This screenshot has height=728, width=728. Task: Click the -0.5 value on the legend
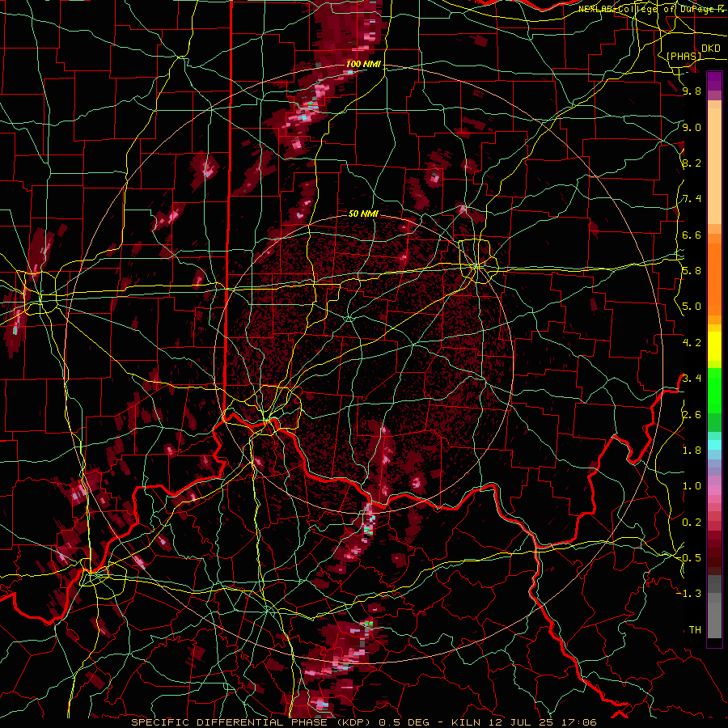688,557
